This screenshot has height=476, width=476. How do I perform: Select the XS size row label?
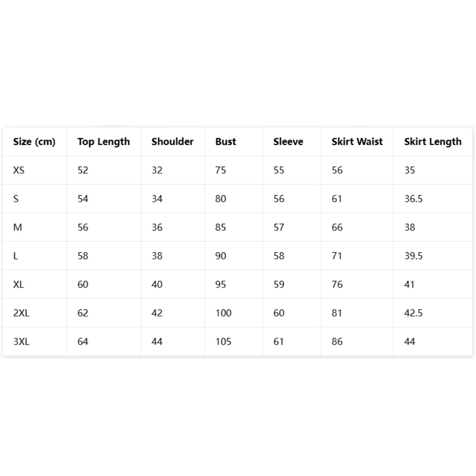tap(19, 170)
